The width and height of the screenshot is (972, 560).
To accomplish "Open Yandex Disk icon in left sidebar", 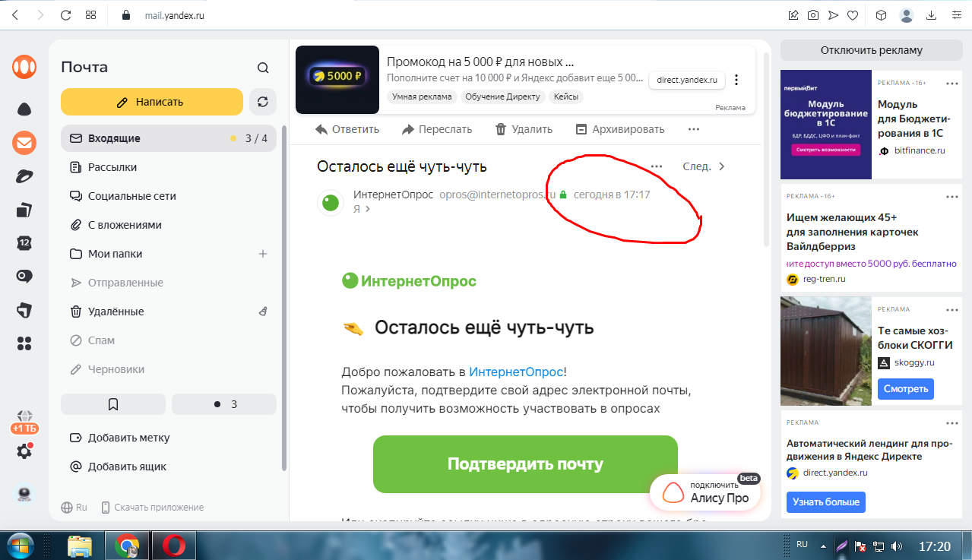I will click(24, 176).
